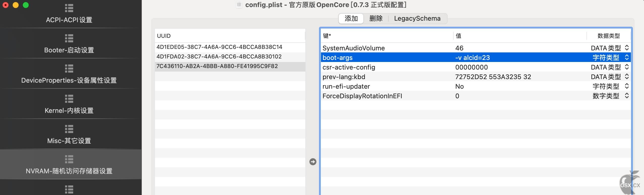
Task: Close the window with red button
Action: 6,5
